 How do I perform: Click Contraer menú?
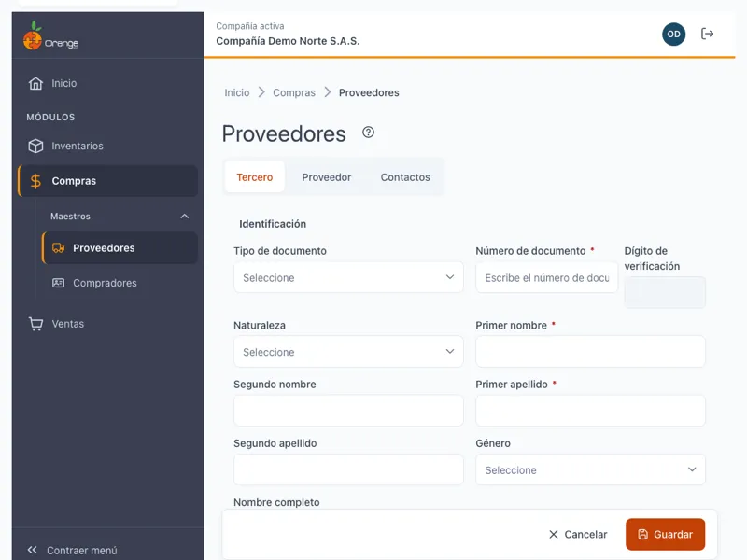(81, 551)
